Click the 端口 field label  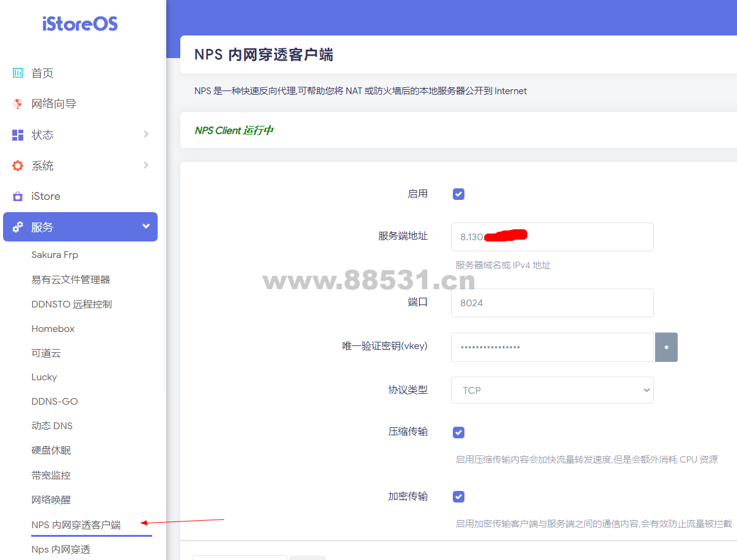(x=418, y=302)
